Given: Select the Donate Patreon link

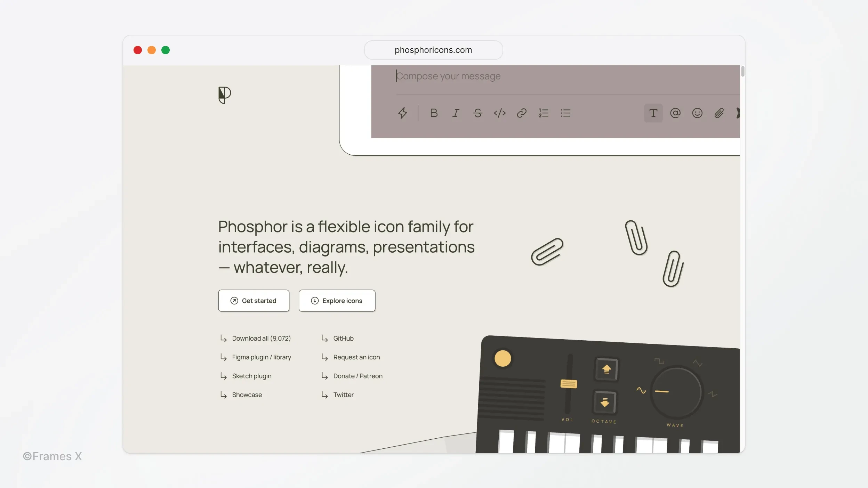Looking at the screenshot, I should click(357, 376).
